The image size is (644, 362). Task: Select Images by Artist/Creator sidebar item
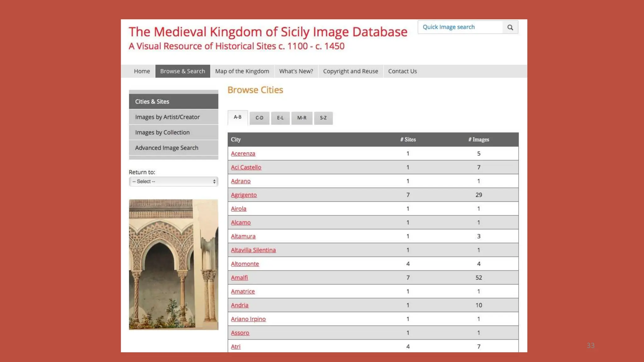tap(167, 117)
